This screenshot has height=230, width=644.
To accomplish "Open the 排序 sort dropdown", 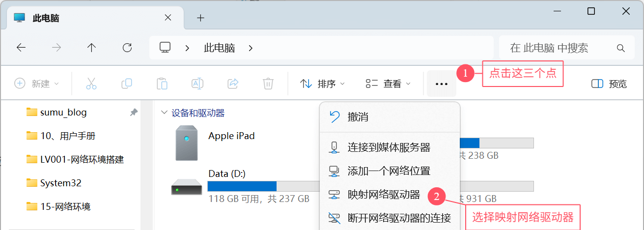I will (323, 84).
